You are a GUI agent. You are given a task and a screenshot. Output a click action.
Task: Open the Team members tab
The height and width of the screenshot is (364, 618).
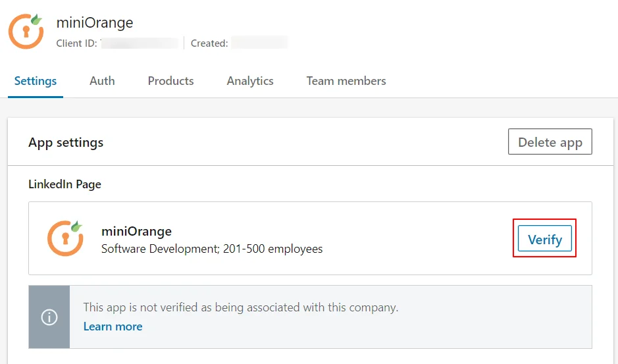tap(346, 81)
